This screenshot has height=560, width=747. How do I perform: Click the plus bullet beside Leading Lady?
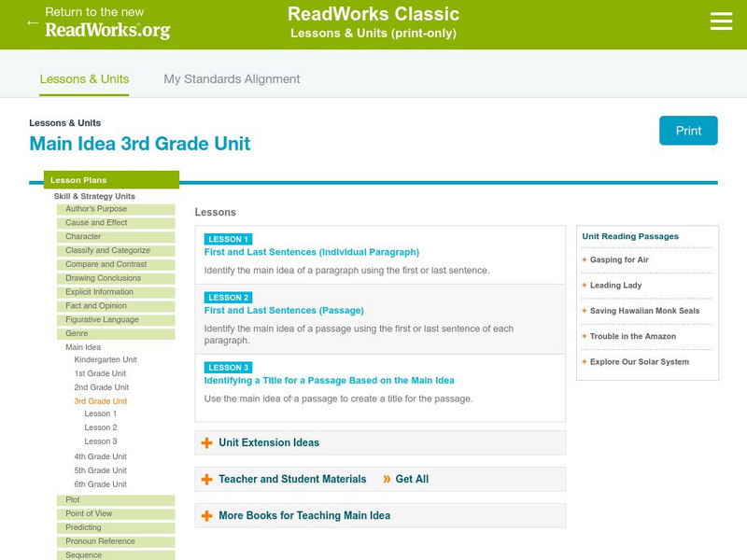(585, 286)
